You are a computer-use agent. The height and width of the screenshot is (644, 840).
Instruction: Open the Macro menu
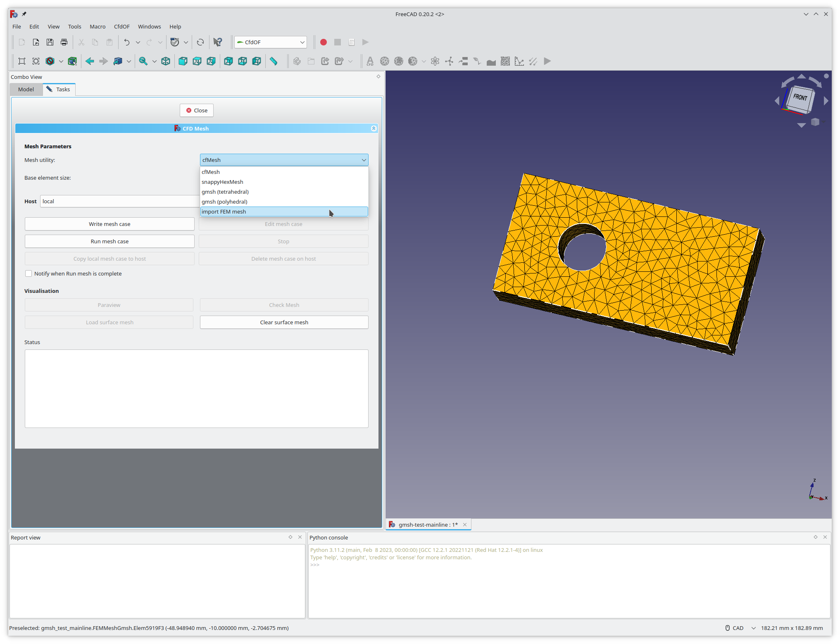pyautogui.click(x=98, y=26)
